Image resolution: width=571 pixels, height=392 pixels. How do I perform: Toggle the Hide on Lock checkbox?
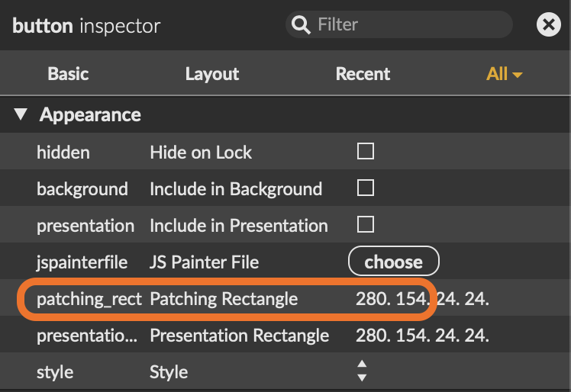click(x=366, y=152)
